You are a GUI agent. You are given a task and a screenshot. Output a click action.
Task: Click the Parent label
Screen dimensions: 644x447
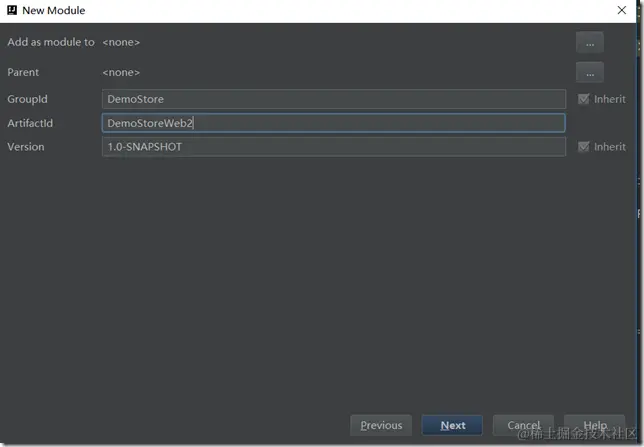pyautogui.click(x=23, y=72)
